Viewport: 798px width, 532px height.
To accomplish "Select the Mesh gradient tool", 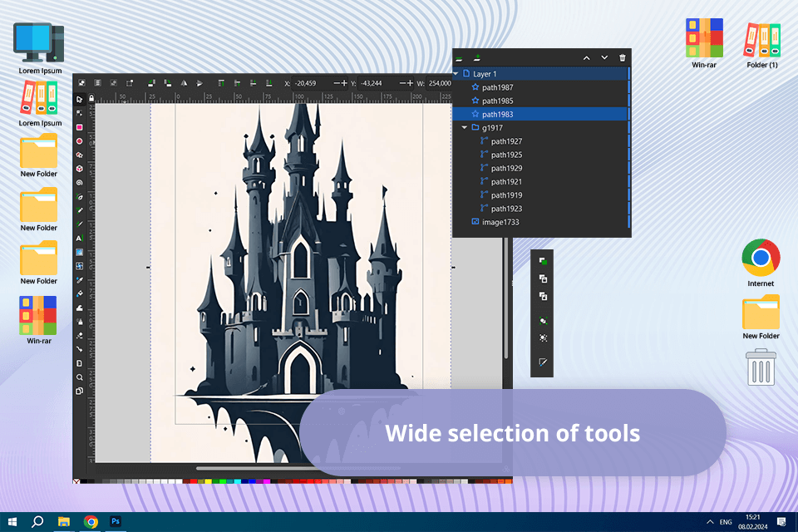I will pos(80,266).
